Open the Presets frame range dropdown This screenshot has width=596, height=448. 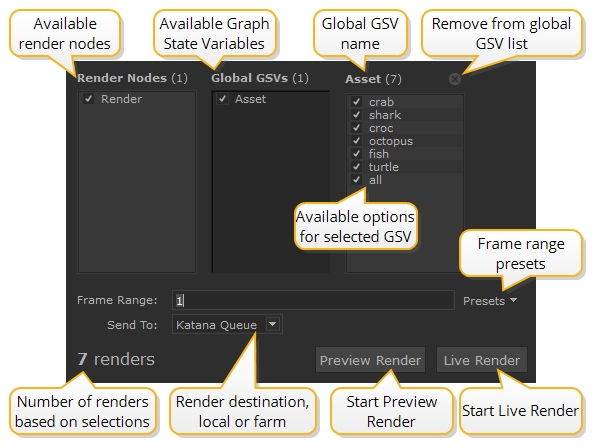point(490,301)
